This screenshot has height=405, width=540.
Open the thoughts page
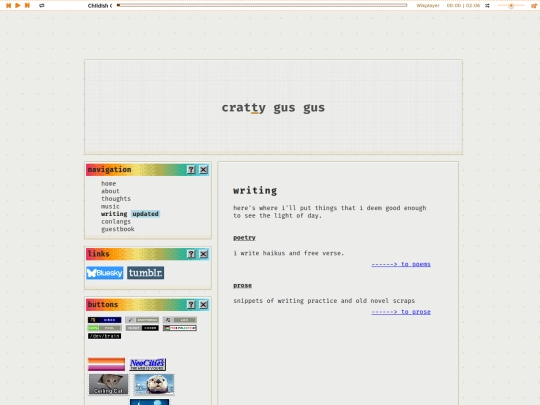coord(116,199)
